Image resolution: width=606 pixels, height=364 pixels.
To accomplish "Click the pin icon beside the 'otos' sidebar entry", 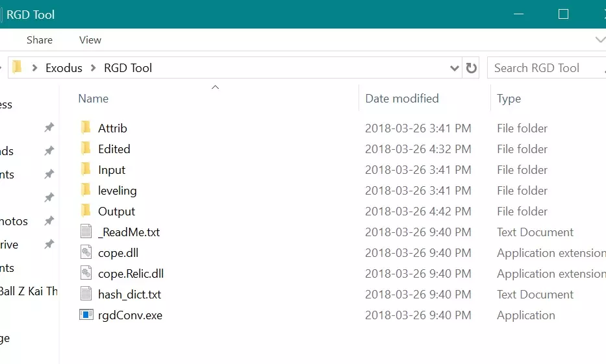I will coord(49,221).
